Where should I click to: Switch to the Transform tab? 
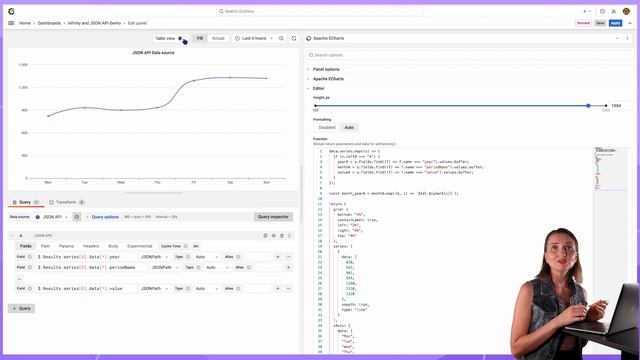67,202
